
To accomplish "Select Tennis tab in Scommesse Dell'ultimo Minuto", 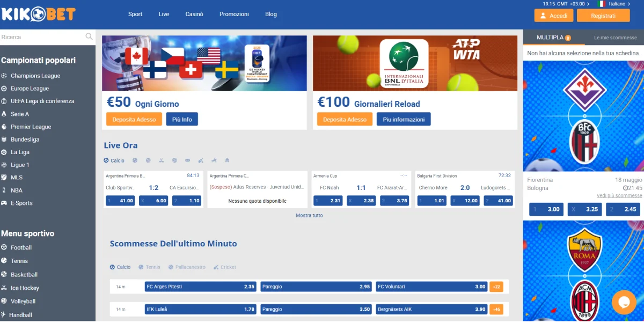I will (149, 267).
